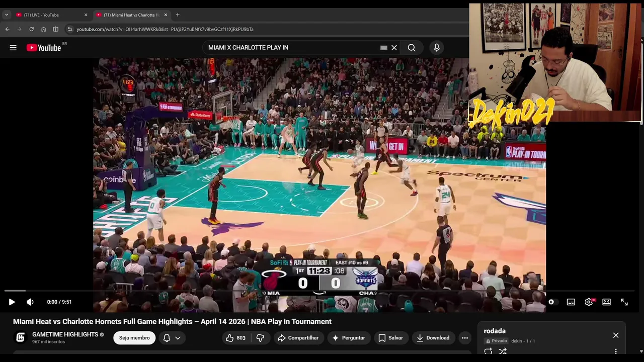Toggle subtitles/closed captions
Viewport: 644px width, 362px height.
coord(571,302)
